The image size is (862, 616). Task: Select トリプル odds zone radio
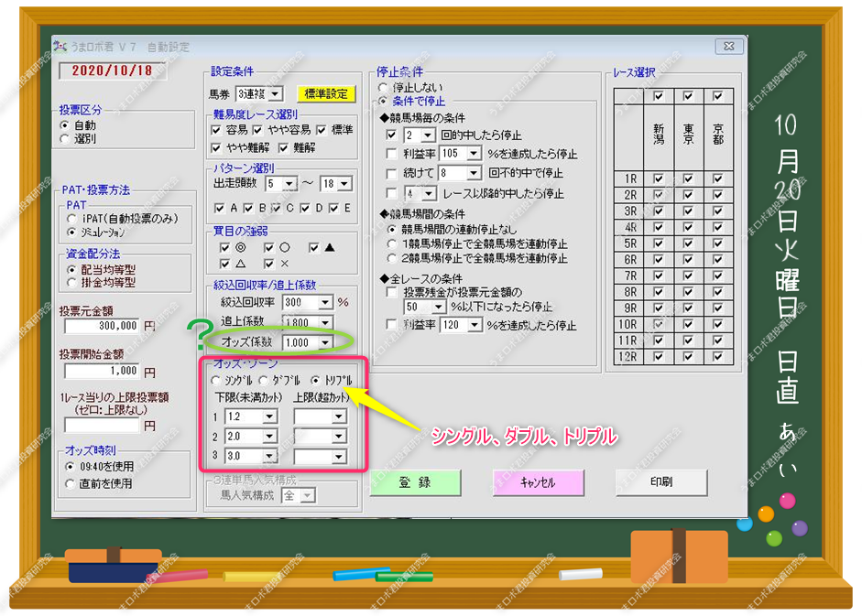coord(315,380)
